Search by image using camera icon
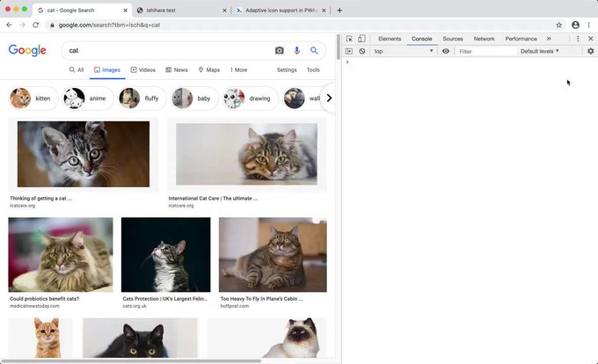598x364 pixels. [280, 50]
